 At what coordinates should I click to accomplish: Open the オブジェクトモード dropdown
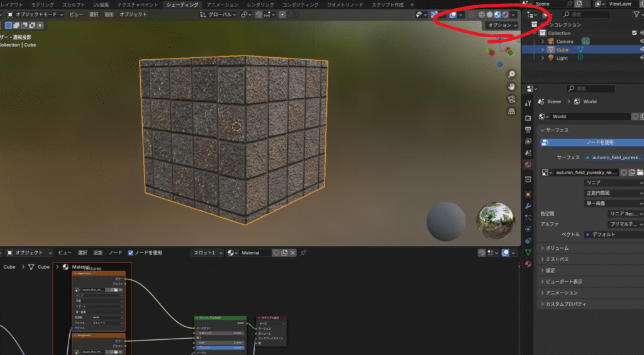click(35, 14)
